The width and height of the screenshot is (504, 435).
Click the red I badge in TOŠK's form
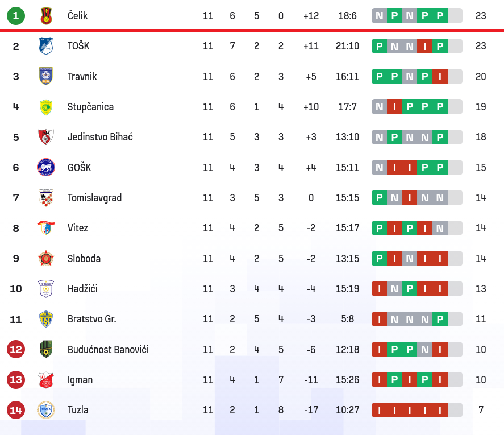[424, 46]
